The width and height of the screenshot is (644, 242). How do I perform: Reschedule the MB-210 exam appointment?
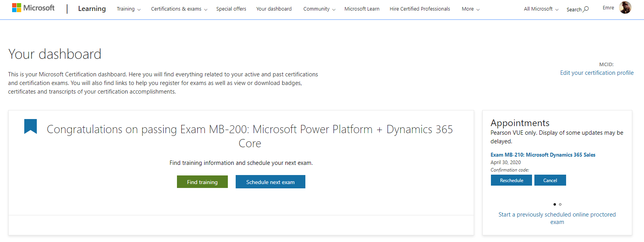pyautogui.click(x=511, y=181)
